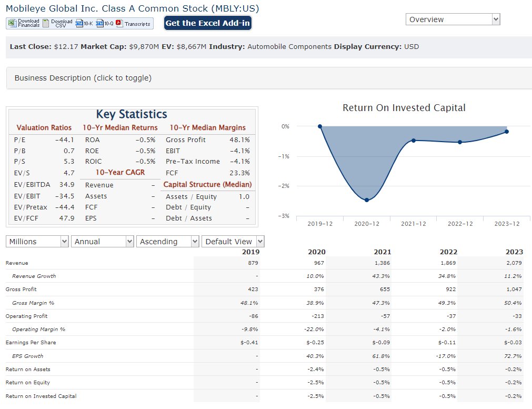
Task: Click the 2020-12 data point on ROIC chart
Action: pyautogui.click(x=366, y=200)
